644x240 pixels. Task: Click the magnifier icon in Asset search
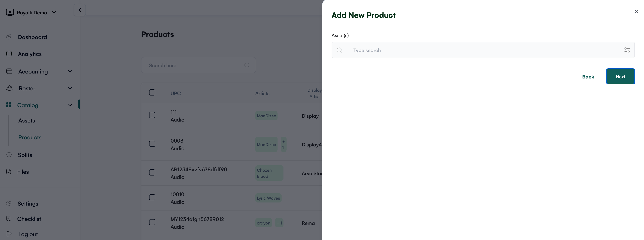pos(339,50)
